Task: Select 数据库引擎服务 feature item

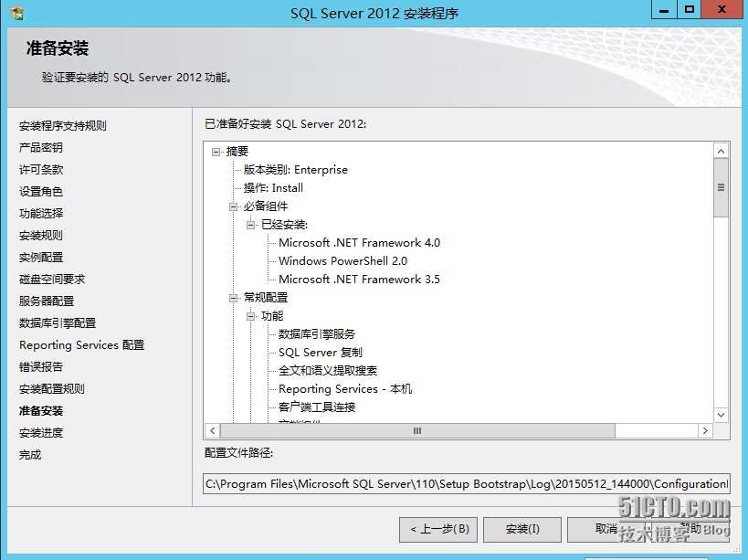Action: [x=317, y=334]
